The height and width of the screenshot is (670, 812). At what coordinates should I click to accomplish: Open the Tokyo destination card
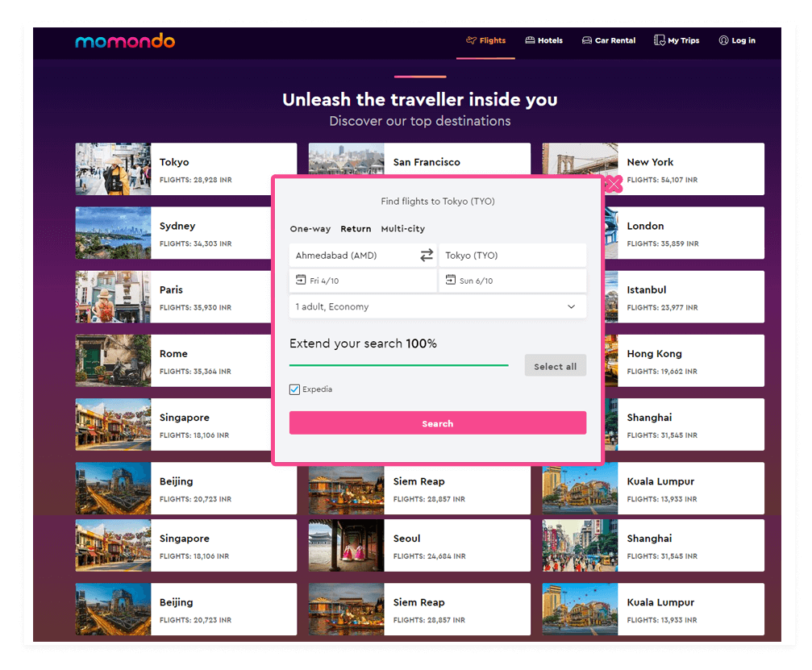[x=186, y=169]
